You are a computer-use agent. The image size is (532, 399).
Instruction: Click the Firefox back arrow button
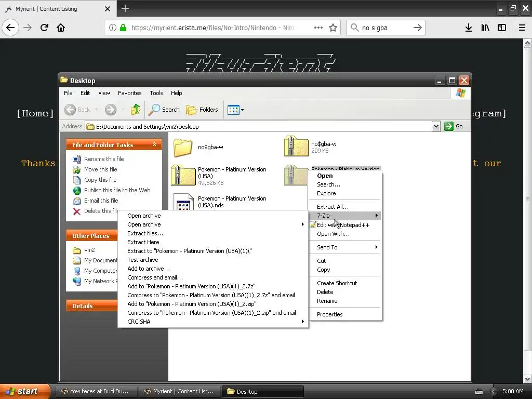[x=10, y=28]
